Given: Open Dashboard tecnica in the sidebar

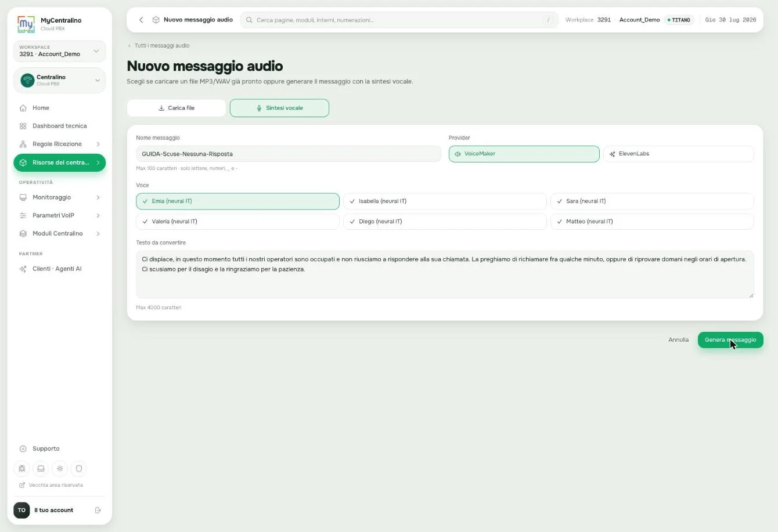Looking at the screenshot, I should 59,126.
